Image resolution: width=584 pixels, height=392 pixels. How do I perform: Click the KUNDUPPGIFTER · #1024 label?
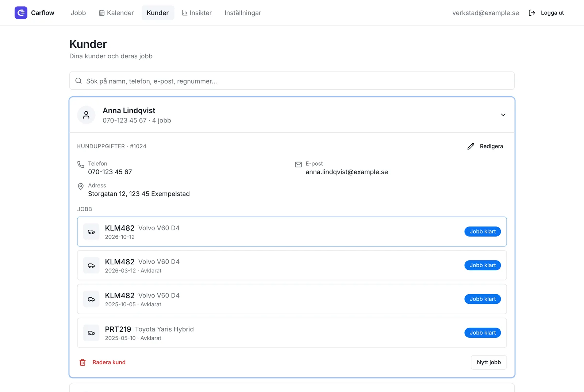pyautogui.click(x=112, y=146)
